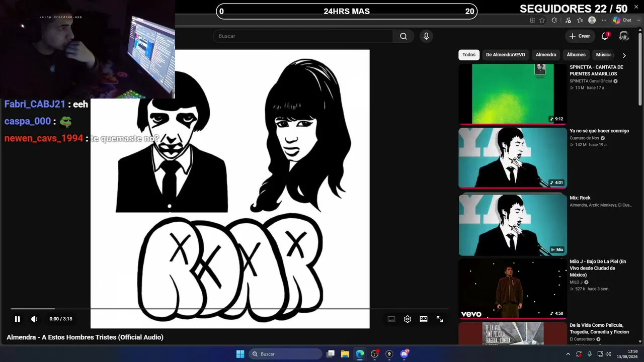Go to El Canserbero channel
644x362 pixels.
coord(582,339)
